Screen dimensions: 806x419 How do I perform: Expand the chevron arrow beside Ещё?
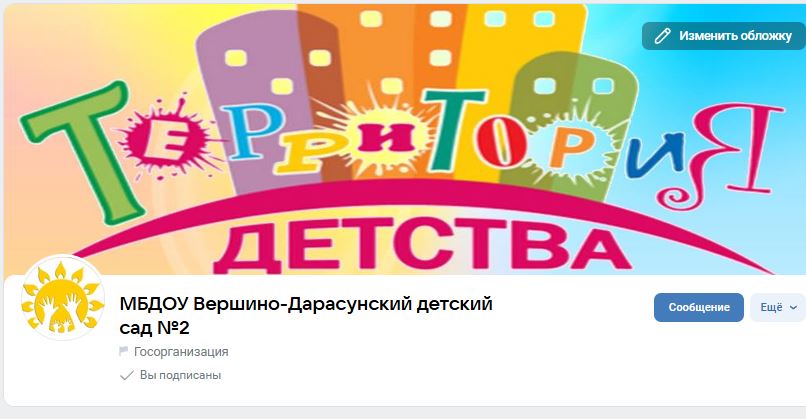[793, 307]
